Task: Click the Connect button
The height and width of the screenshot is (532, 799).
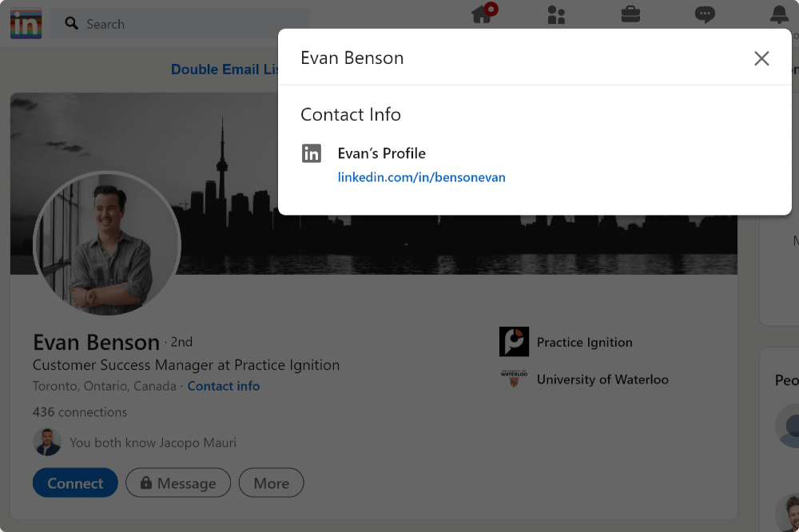Action: coord(75,482)
